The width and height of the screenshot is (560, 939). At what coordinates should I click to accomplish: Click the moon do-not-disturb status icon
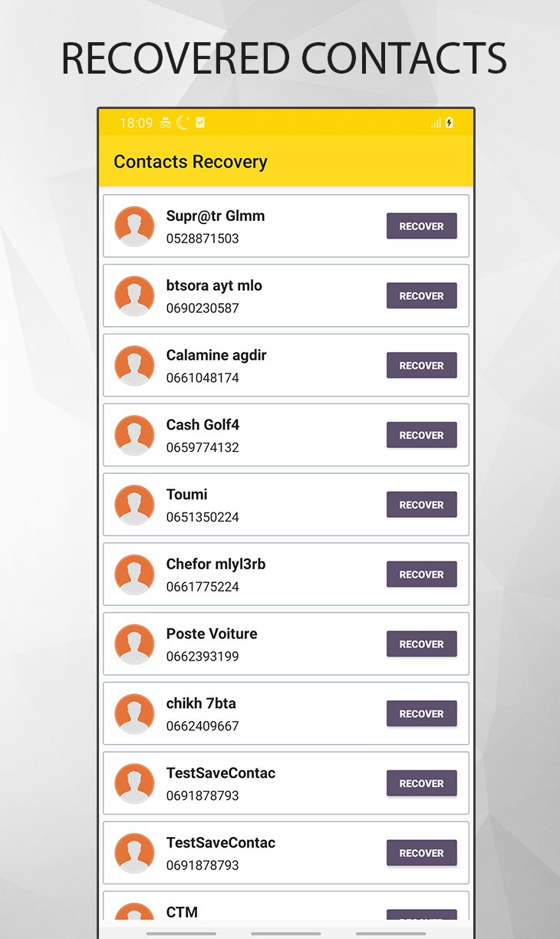(x=183, y=123)
